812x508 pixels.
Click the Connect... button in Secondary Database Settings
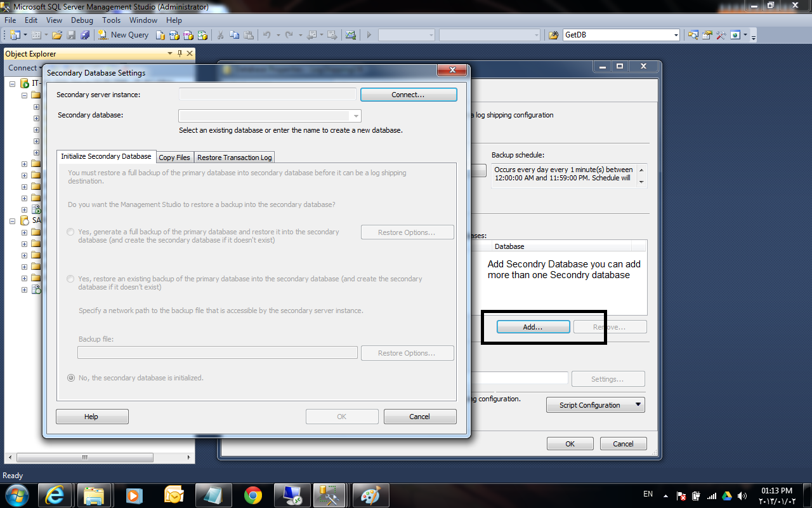[x=409, y=95]
